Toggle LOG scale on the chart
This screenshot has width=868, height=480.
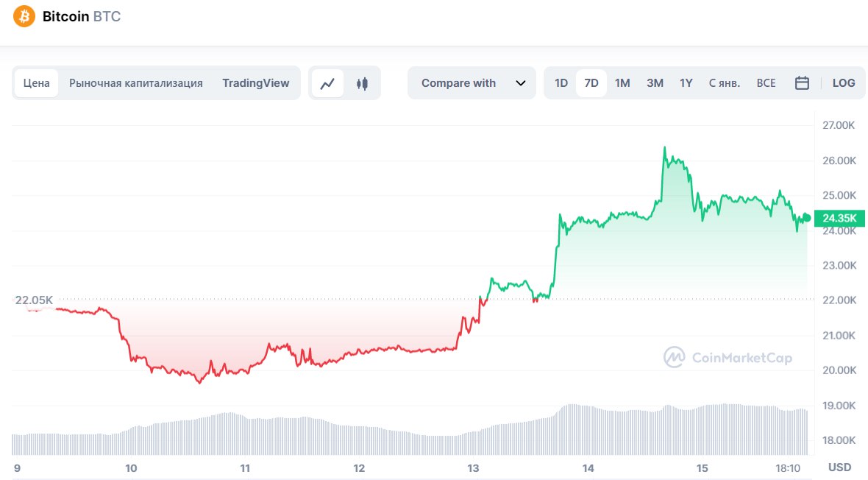tap(844, 83)
